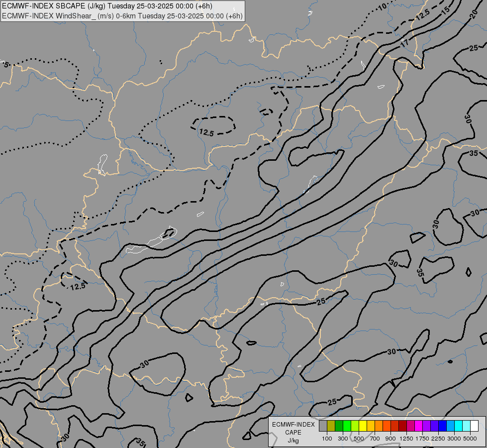The height and width of the screenshot is (448, 487).
Task: Click the contour label '10' on dotted line
Action: (x=383, y=7)
